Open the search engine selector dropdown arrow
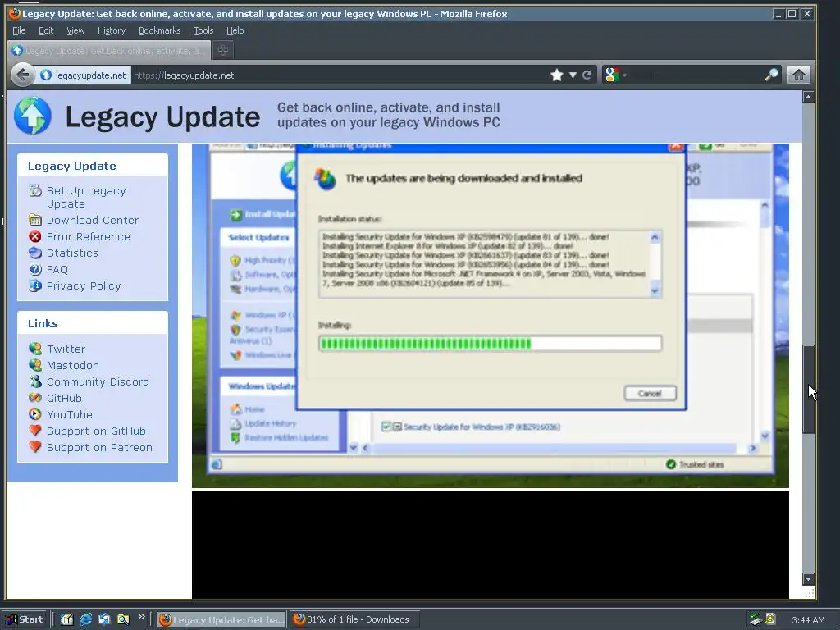This screenshot has height=630, width=840. pos(624,75)
